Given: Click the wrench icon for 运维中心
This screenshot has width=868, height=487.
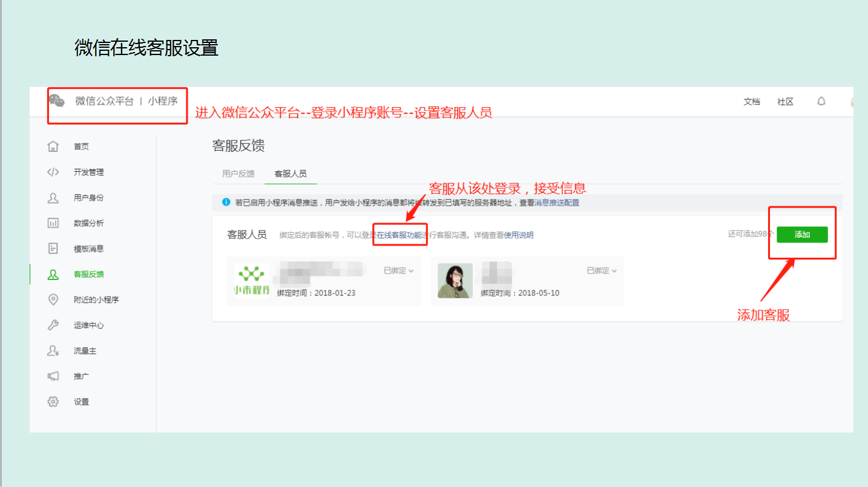Looking at the screenshot, I should click(53, 325).
